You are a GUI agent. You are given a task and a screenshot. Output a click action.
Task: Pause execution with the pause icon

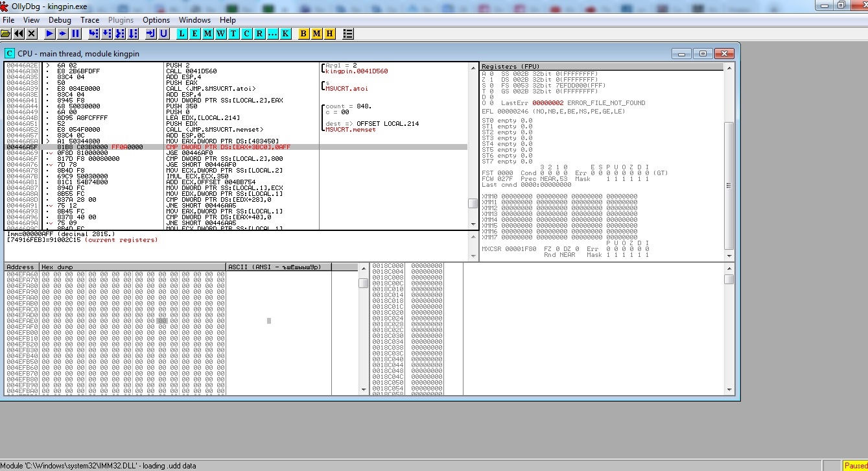[x=76, y=33]
